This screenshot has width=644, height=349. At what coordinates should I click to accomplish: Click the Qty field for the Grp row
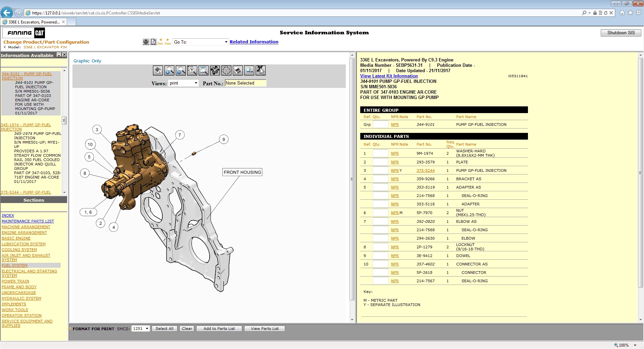[x=380, y=124]
